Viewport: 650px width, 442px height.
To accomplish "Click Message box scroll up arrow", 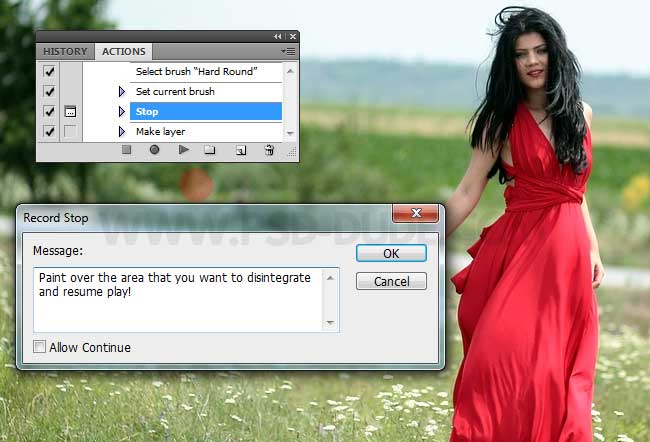I will [330, 278].
